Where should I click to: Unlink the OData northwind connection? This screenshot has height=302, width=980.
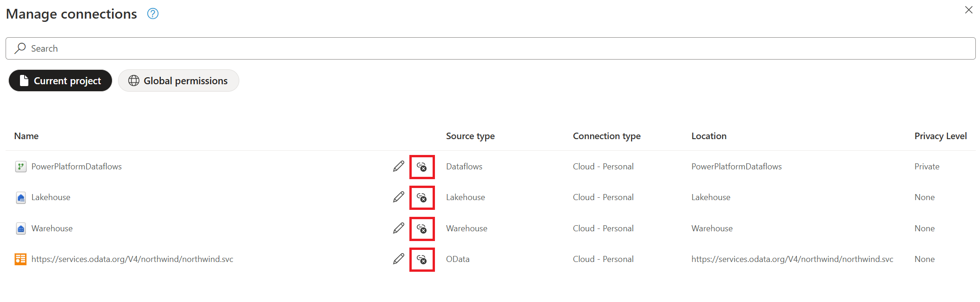(422, 260)
